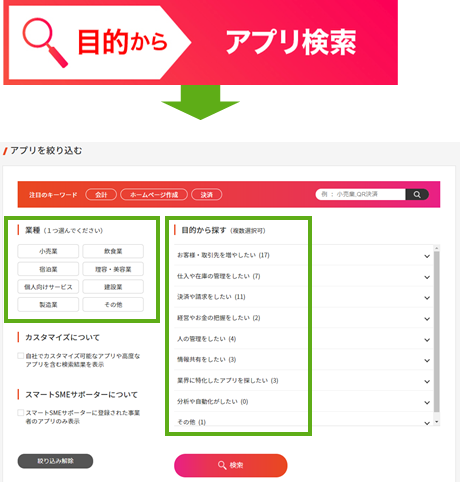Expand 人の管理をしたい chevron

(x=427, y=340)
